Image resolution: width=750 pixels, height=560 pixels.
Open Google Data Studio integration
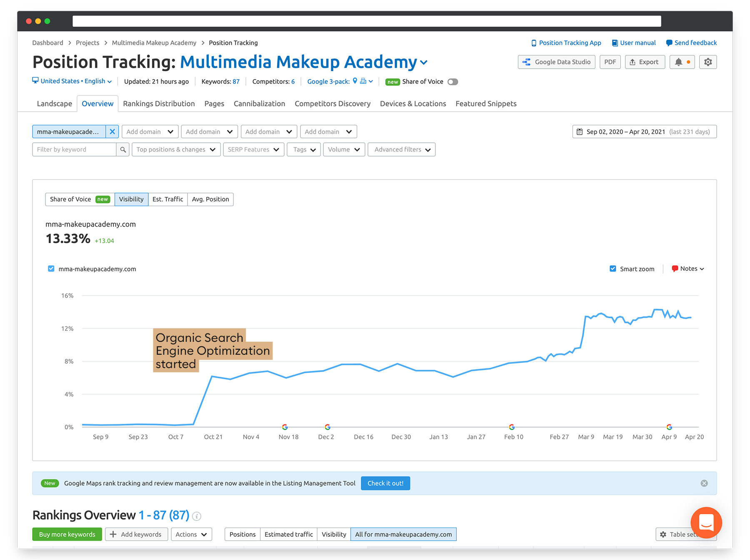(557, 62)
